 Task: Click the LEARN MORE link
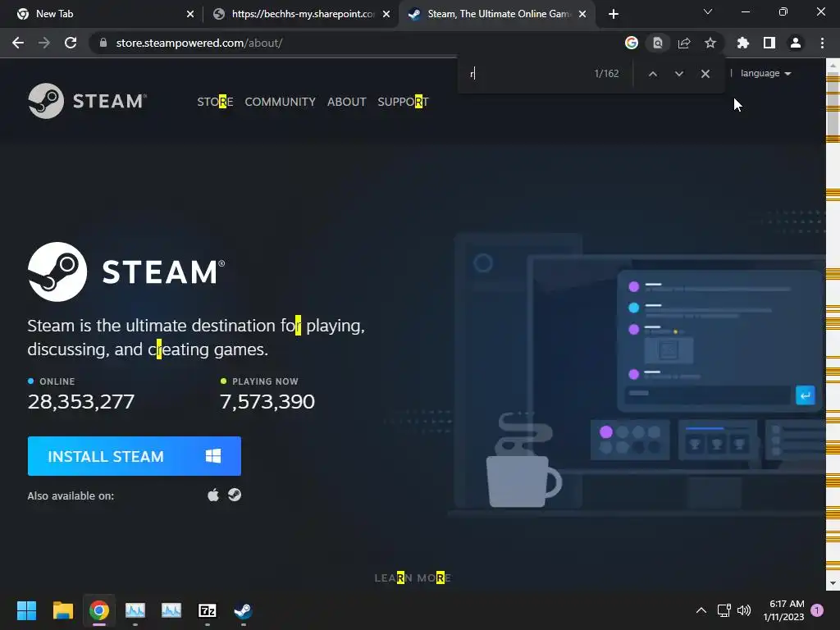(413, 577)
